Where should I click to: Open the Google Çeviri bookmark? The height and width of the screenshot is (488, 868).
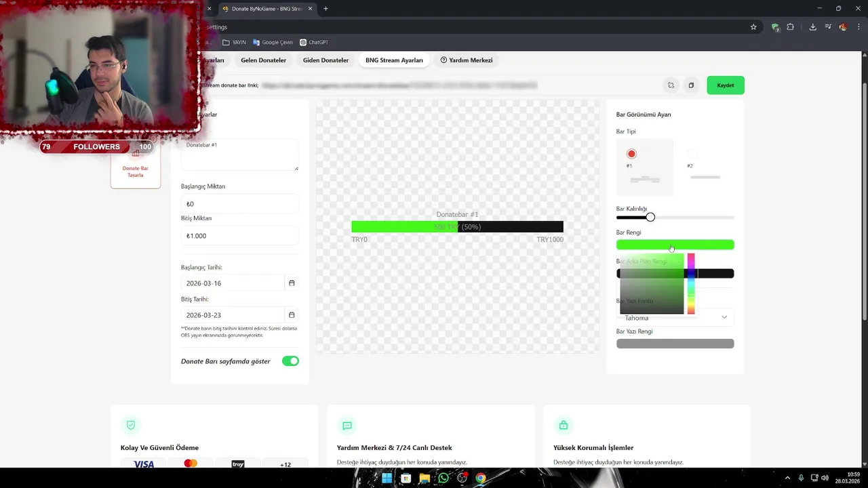point(273,42)
